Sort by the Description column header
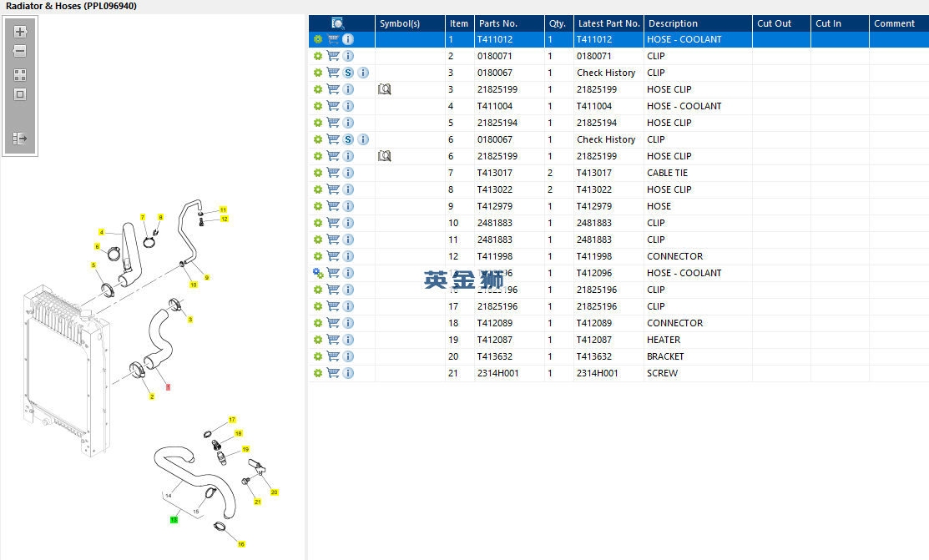 (698, 23)
